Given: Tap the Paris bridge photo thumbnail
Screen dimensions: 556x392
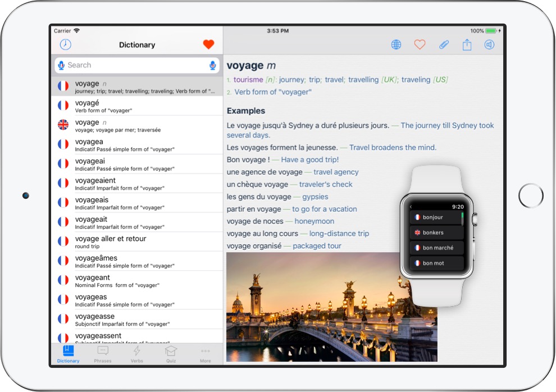Looking at the screenshot, I should coord(315,307).
